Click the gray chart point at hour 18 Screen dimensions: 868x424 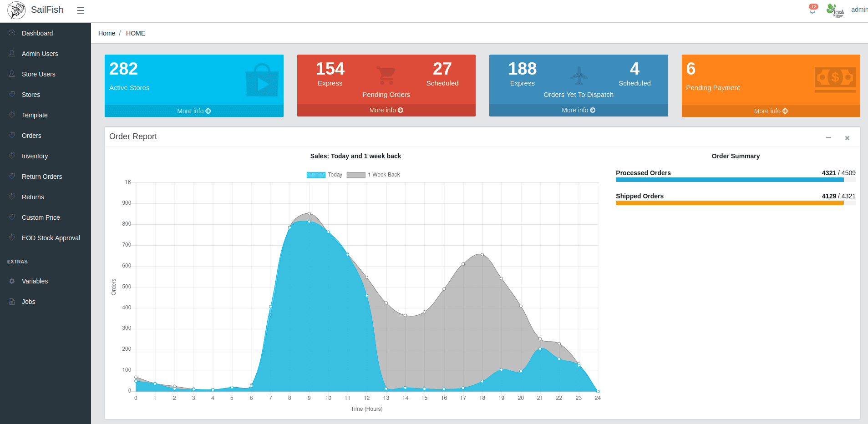(x=482, y=255)
